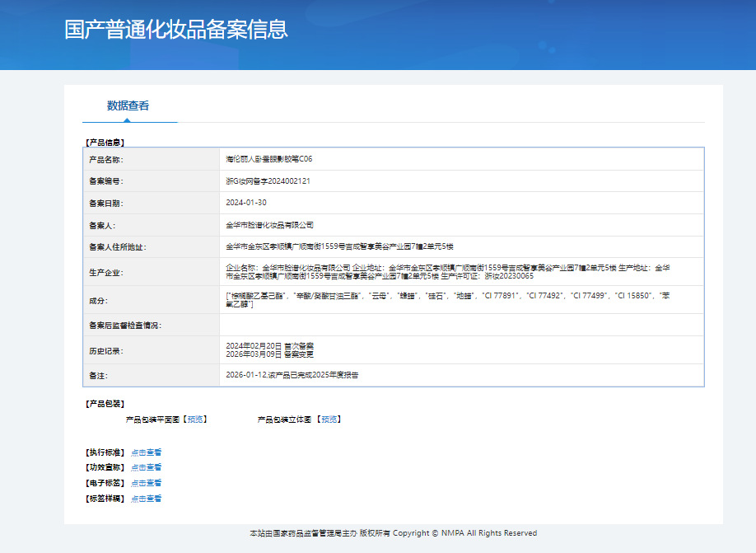Screen dimensions: 756x553
Task: Click the record number value containing 2024002121
Action: click(268, 181)
